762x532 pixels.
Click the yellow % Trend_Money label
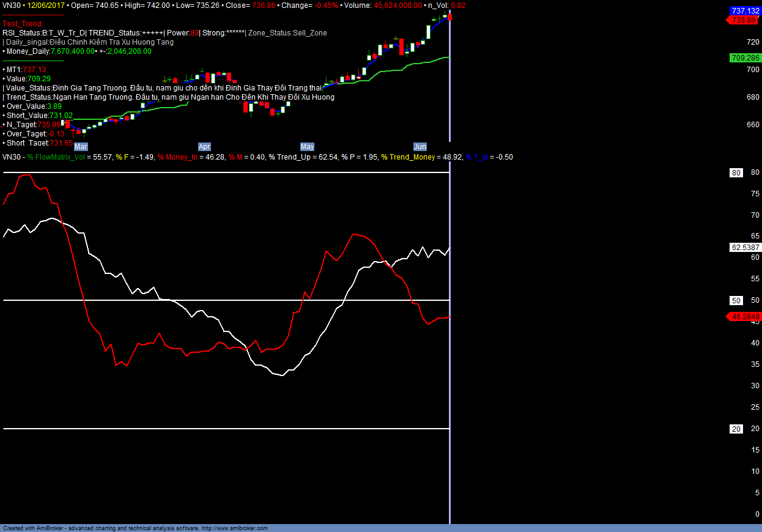[x=407, y=157]
